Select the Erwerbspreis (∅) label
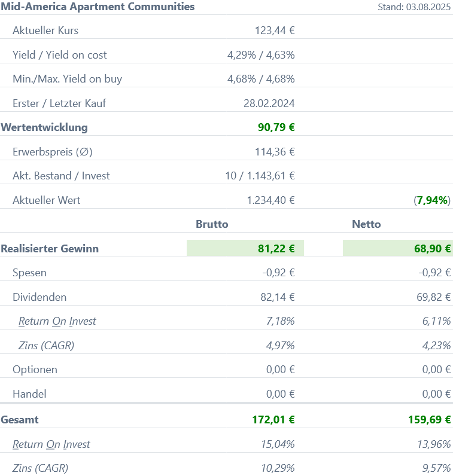Viewport: 453px width, 476px height. 51,152
